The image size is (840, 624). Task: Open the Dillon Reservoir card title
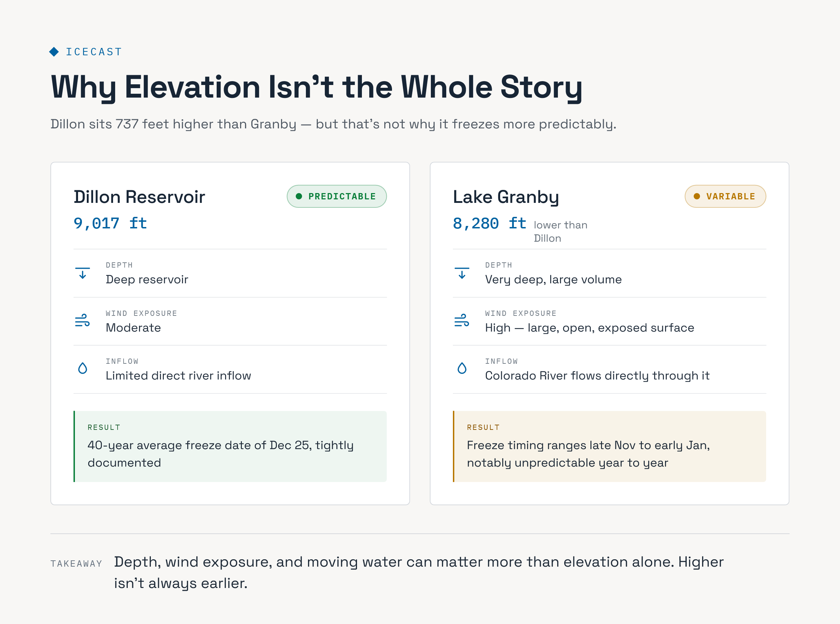[139, 197]
